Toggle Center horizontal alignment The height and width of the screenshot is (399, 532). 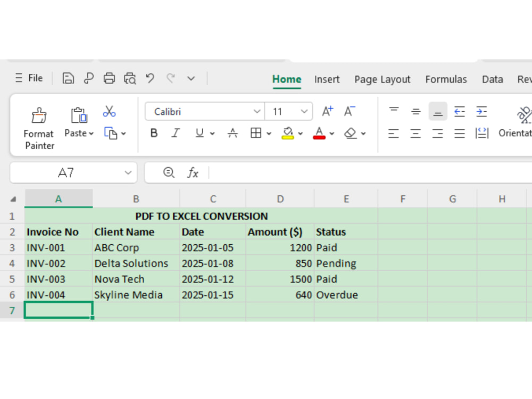click(415, 134)
